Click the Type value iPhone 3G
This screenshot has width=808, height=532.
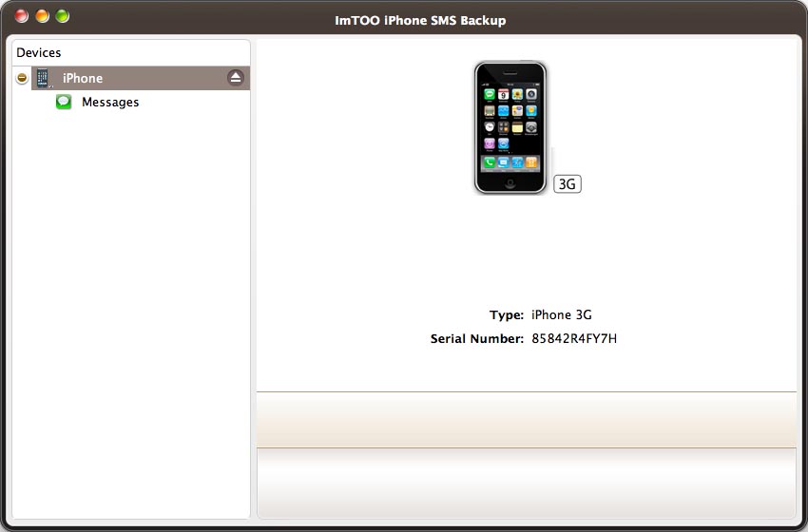click(561, 314)
